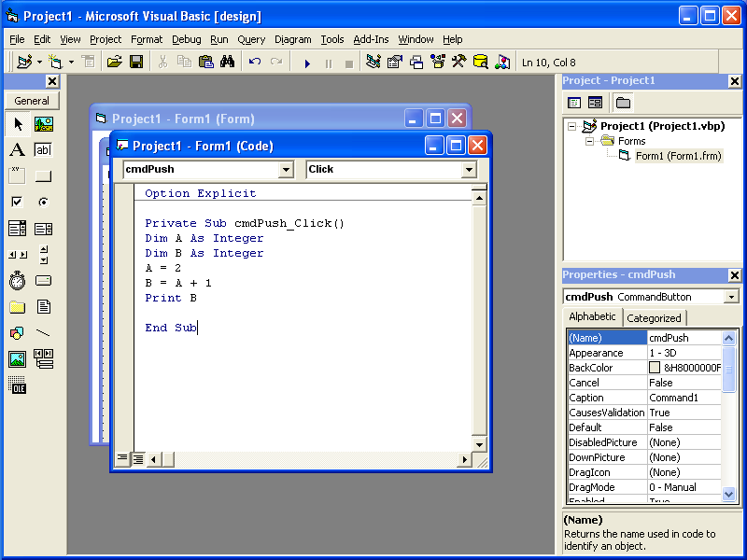
Task: Open the cmdPush object dropdown
Action: click(x=286, y=170)
